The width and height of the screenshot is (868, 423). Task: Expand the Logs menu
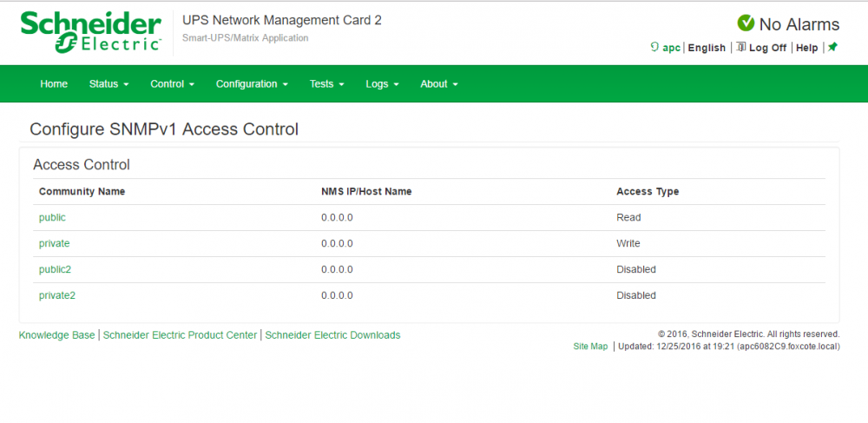click(382, 84)
